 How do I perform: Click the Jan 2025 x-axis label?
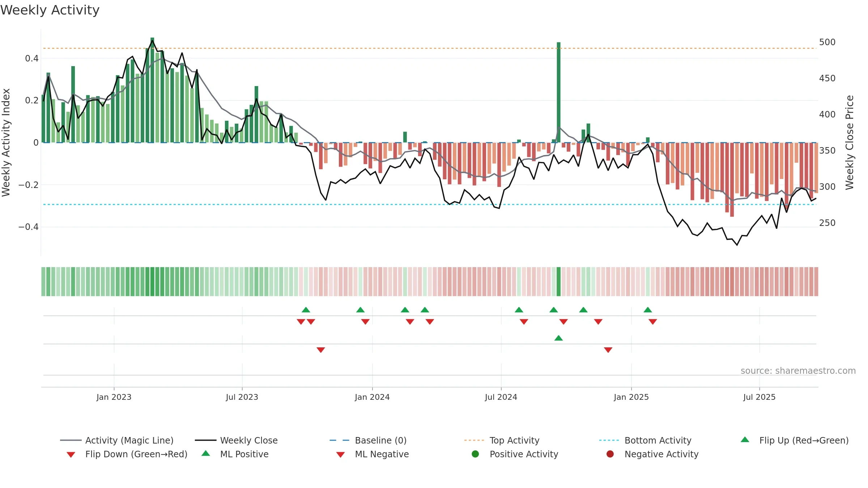tap(631, 397)
